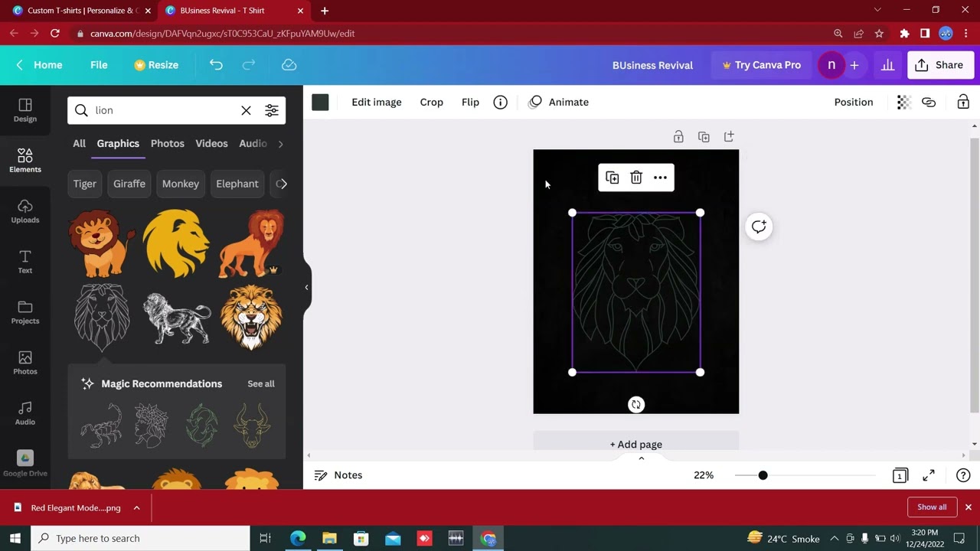The width and height of the screenshot is (980, 551).
Task: Show more category tabs arrow
Action: coord(280,144)
